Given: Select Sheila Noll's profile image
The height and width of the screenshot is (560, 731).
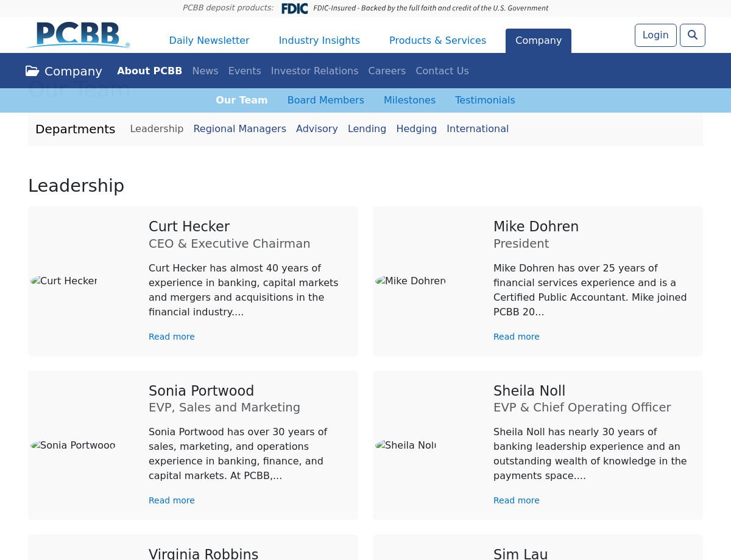Looking at the screenshot, I should click(x=406, y=445).
